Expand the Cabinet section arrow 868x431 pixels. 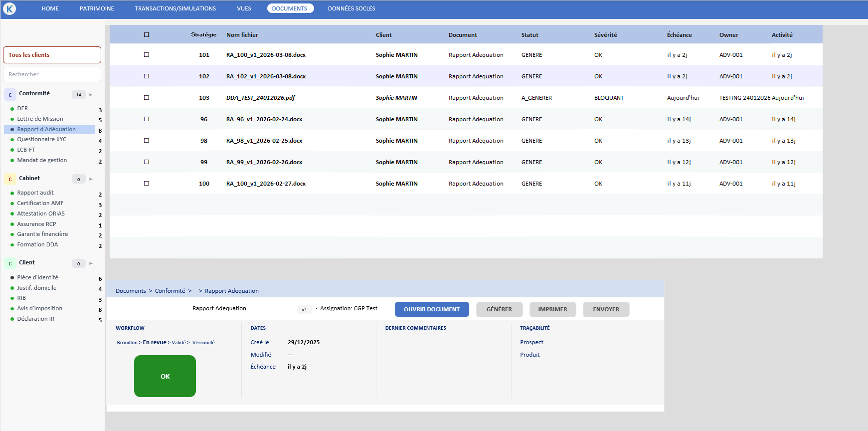(x=91, y=179)
